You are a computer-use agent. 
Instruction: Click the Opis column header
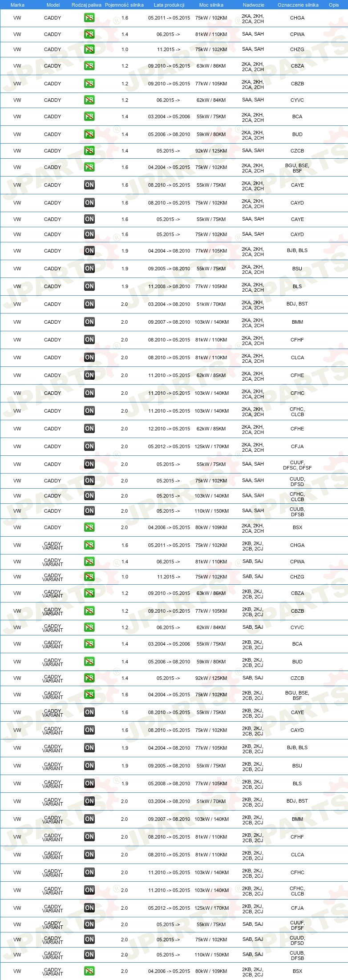(334, 5)
